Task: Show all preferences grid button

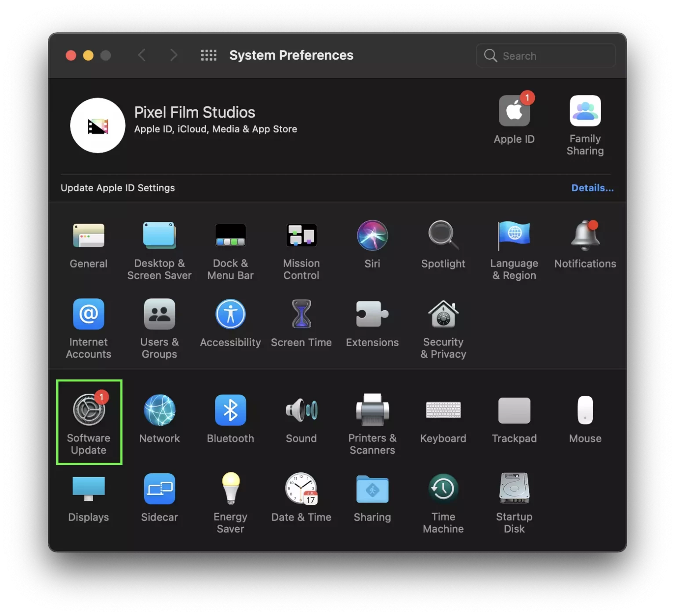Action: [x=209, y=55]
